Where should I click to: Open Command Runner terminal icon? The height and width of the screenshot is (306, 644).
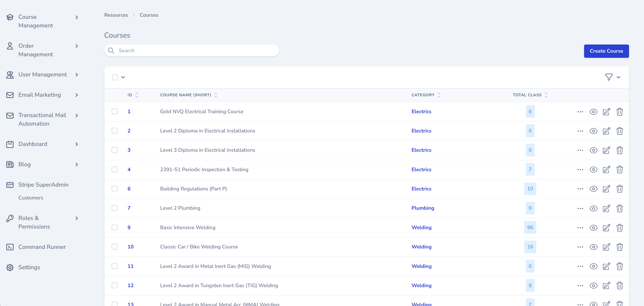pos(10,247)
